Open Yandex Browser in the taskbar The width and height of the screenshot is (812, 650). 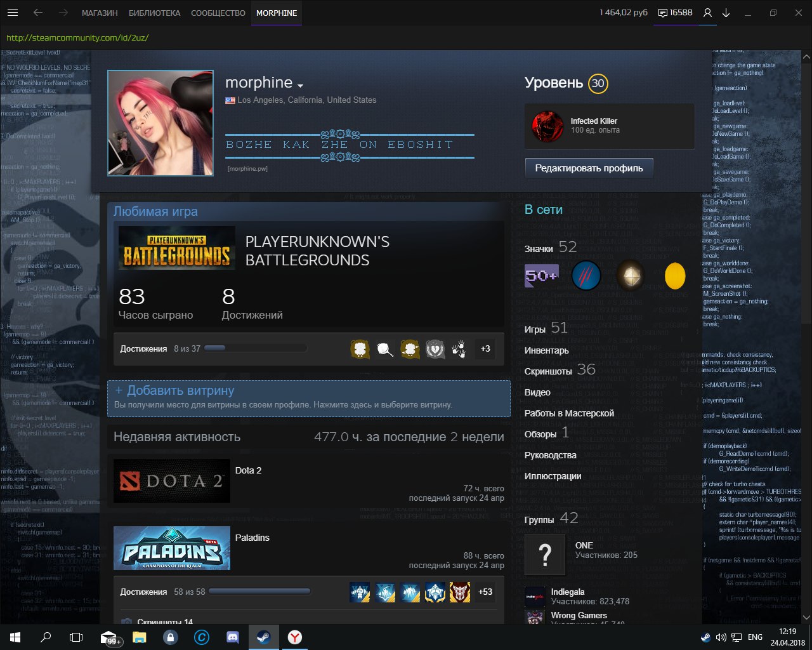click(294, 637)
